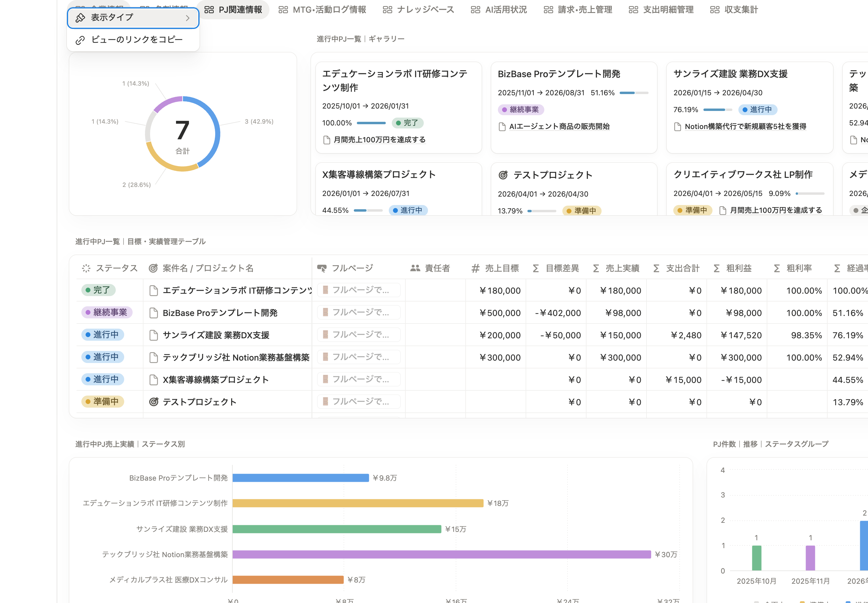Click the progress bar on BizBase Pro card
Image resolution: width=868 pixels, height=603 pixels.
(x=634, y=93)
